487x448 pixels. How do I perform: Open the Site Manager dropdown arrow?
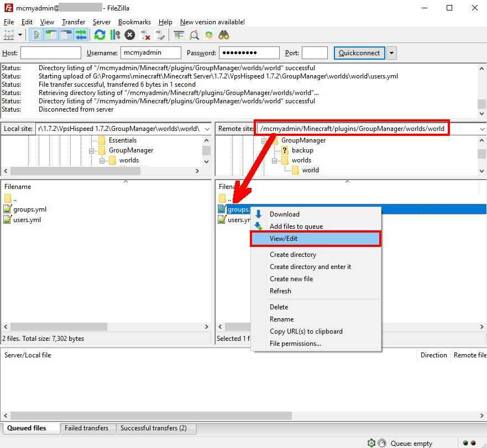(20, 35)
